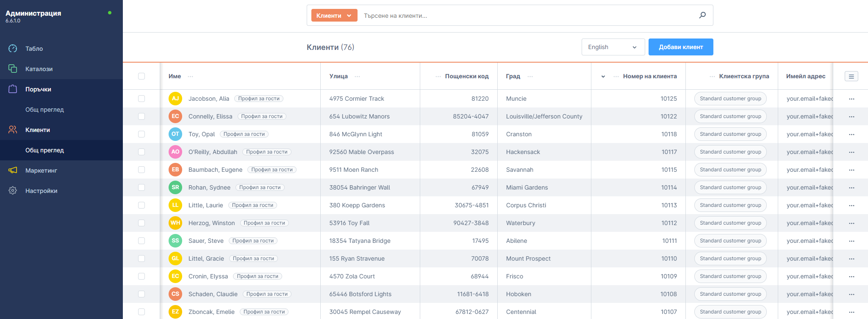Select the checkbox for Rohan, Sydnee

pyautogui.click(x=141, y=188)
